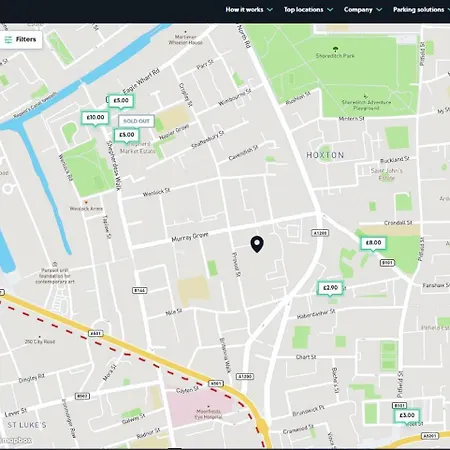Click the Moorfields Eye Hospital label
This screenshot has width=450, height=450.
(208, 414)
